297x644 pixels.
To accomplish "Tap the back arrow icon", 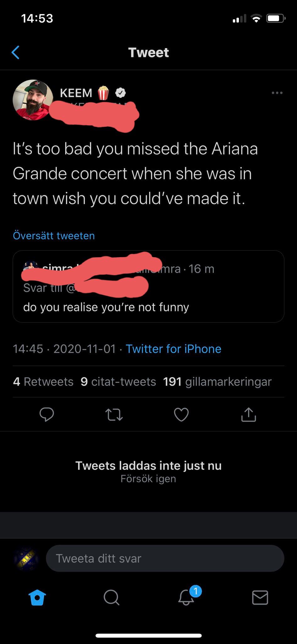I will [15, 53].
